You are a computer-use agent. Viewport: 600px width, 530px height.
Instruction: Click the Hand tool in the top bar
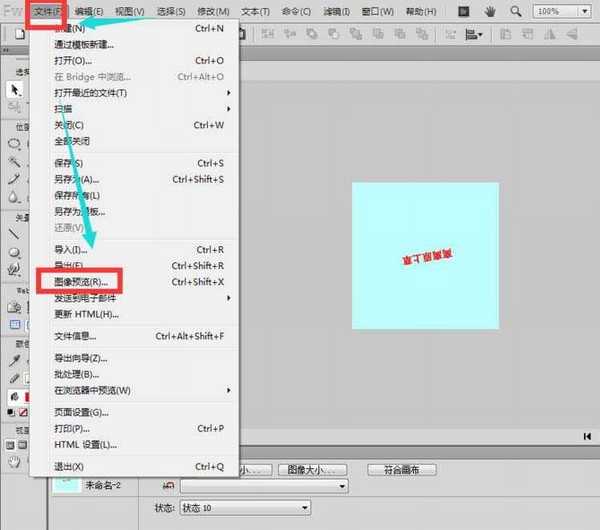[x=490, y=11]
